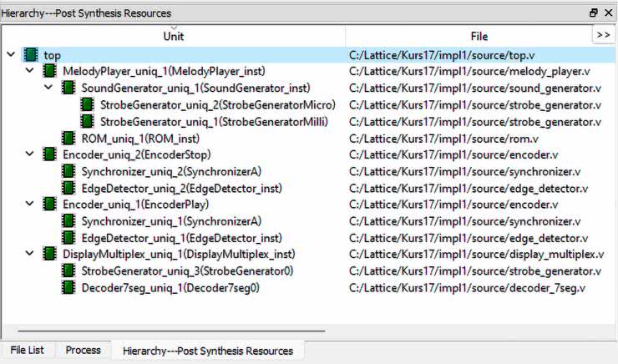Switch to the File List tab
618x364 pixels.
tap(27, 351)
